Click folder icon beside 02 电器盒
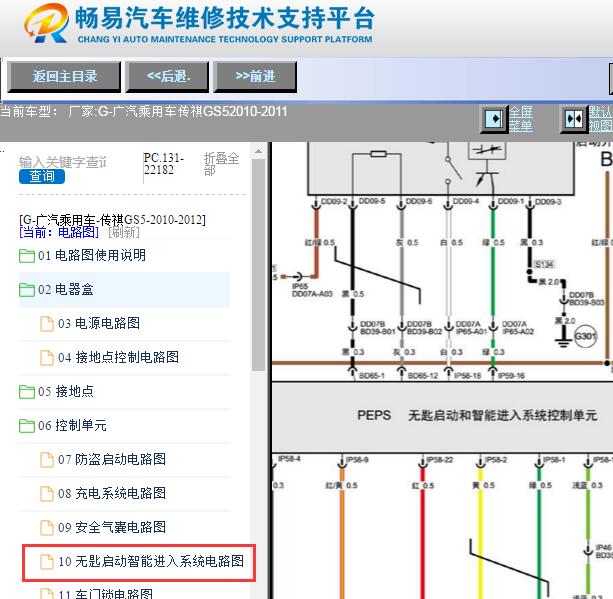This screenshot has width=613, height=599. point(27,290)
